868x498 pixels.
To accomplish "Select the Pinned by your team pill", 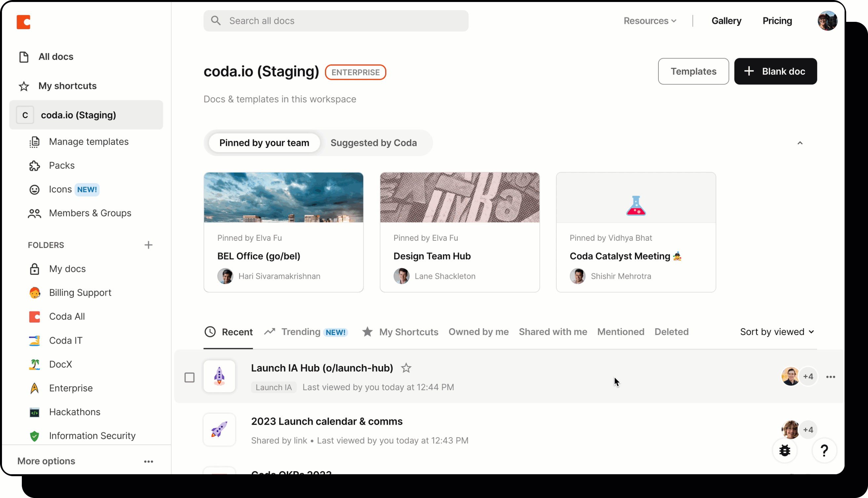I will tap(264, 143).
